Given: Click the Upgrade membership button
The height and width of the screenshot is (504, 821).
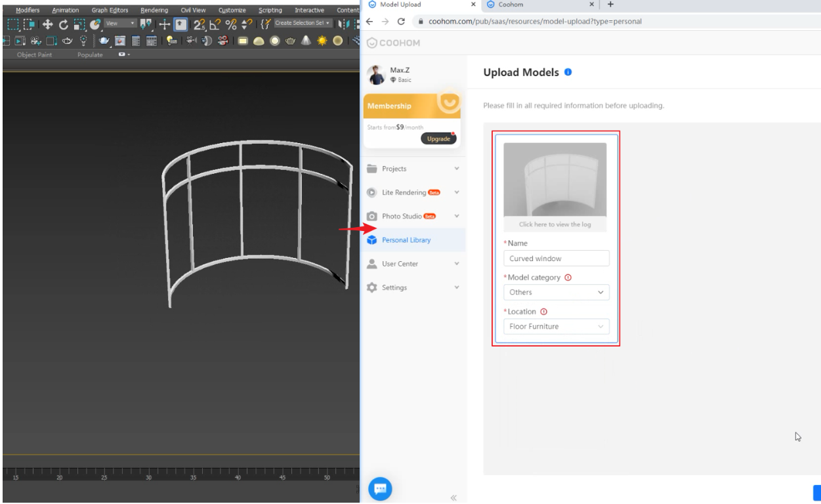Looking at the screenshot, I should 438,138.
